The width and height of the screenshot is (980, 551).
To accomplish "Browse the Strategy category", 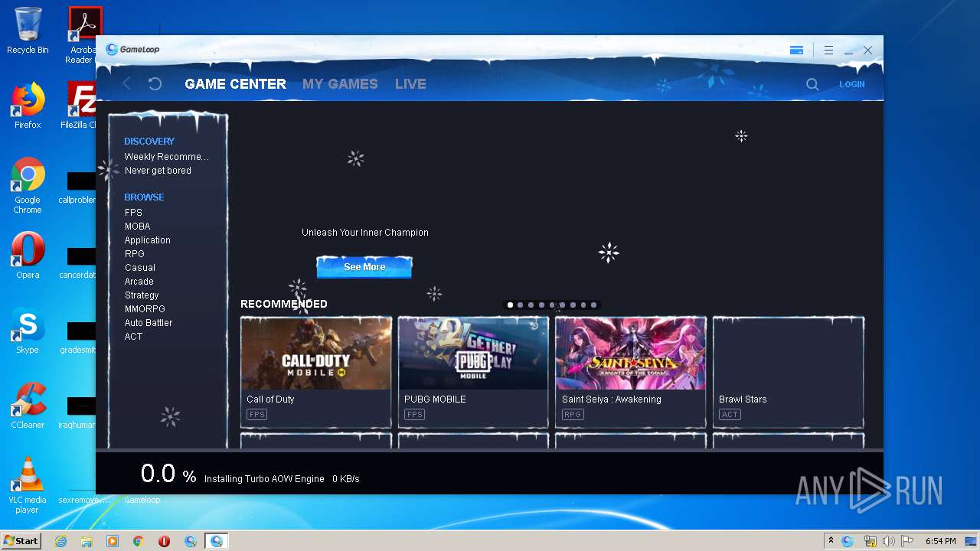I will (x=142, y=295).
